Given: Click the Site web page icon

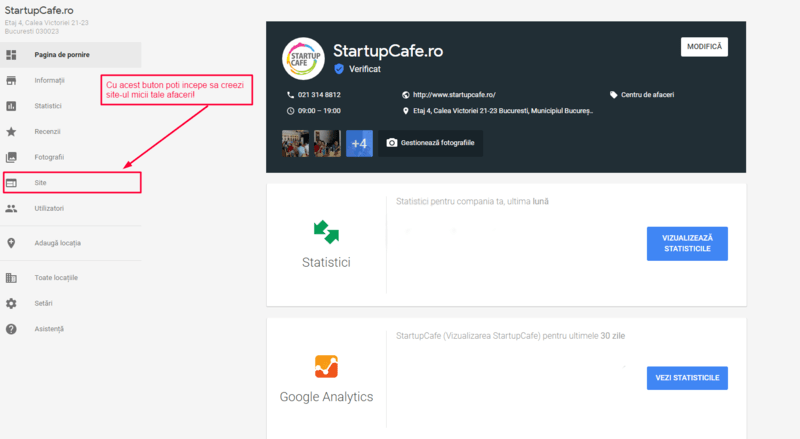Looking at the screenshot, I should [11, 183].
